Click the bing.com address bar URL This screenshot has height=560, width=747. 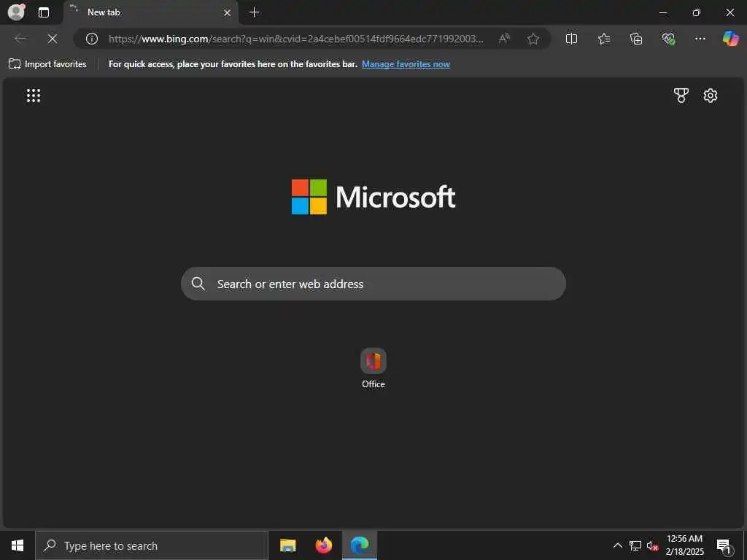295,39
